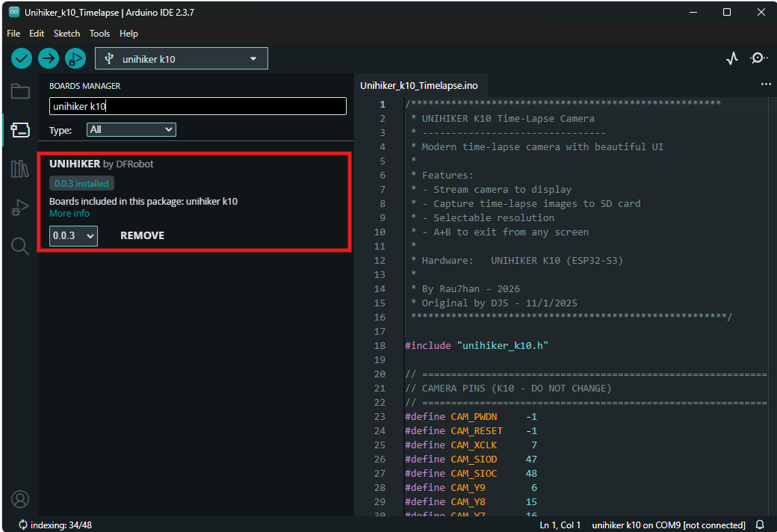This screenshot has height=532, width=777.
Task: Click the 'Stream camera to display' comment line
Action: point(491,189)
